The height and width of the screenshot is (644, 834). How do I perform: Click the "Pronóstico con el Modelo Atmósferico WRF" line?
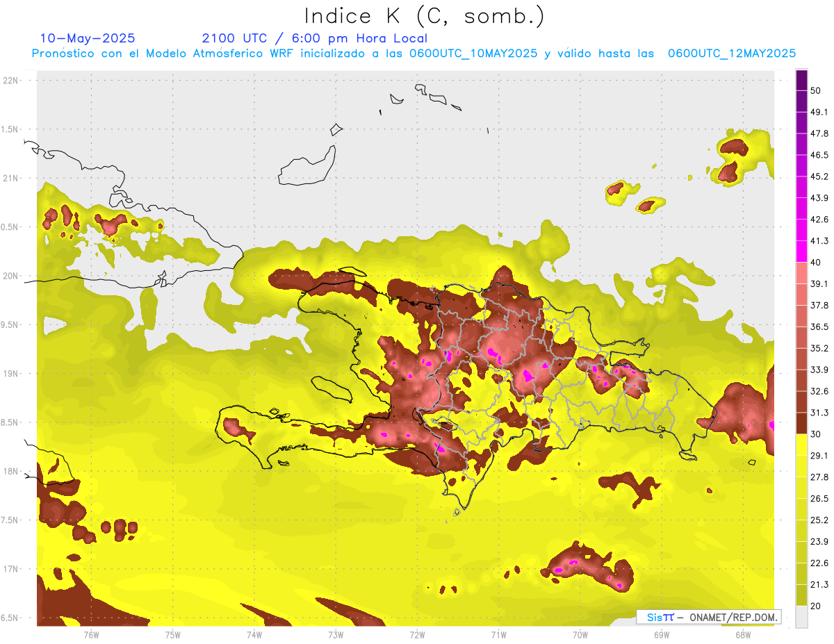pos(414,53)
